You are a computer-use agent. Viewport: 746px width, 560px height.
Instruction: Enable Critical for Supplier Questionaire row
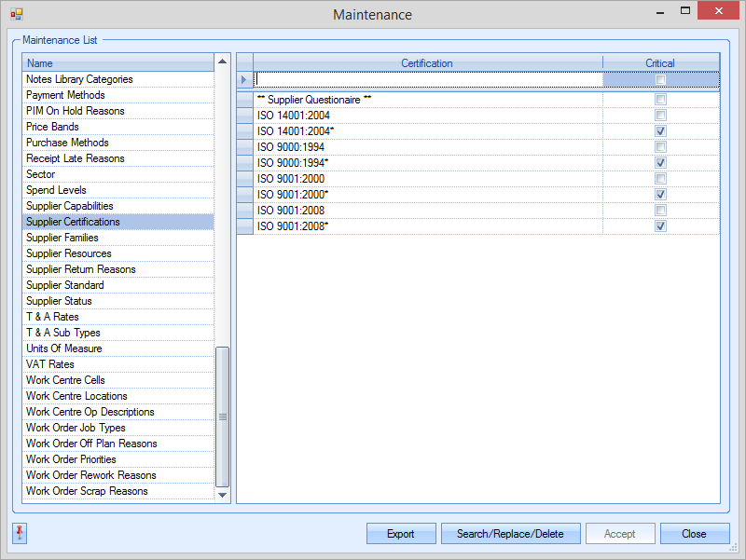(660, 100)
